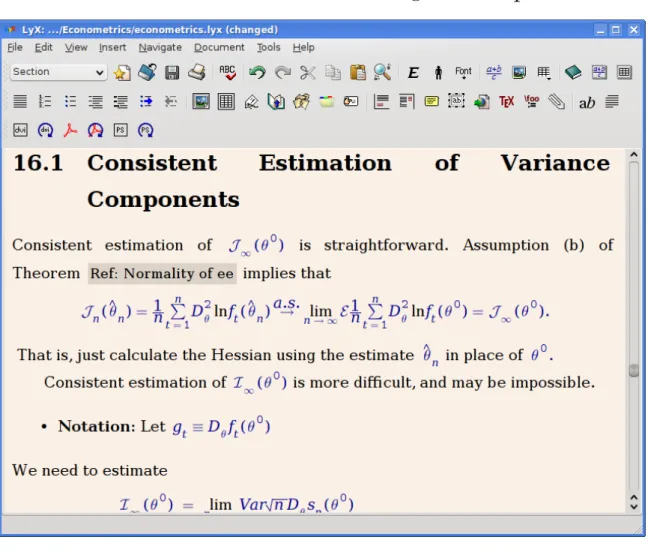
Task: Open paragraph settings icon
Action: (612, 102)
